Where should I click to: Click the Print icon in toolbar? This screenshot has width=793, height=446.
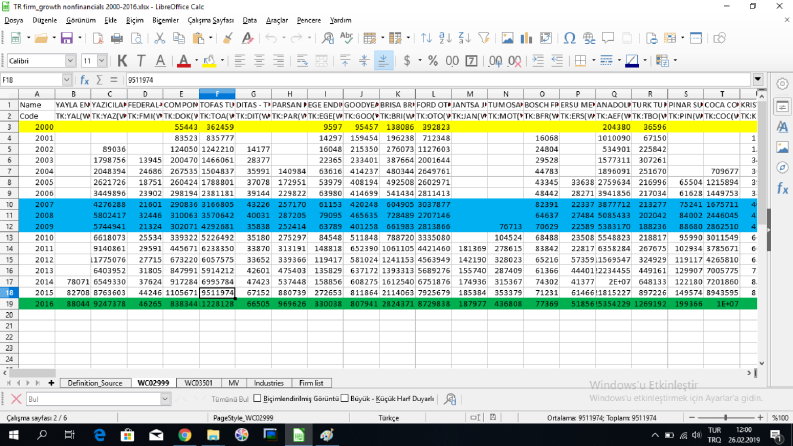tap(117, 38)
